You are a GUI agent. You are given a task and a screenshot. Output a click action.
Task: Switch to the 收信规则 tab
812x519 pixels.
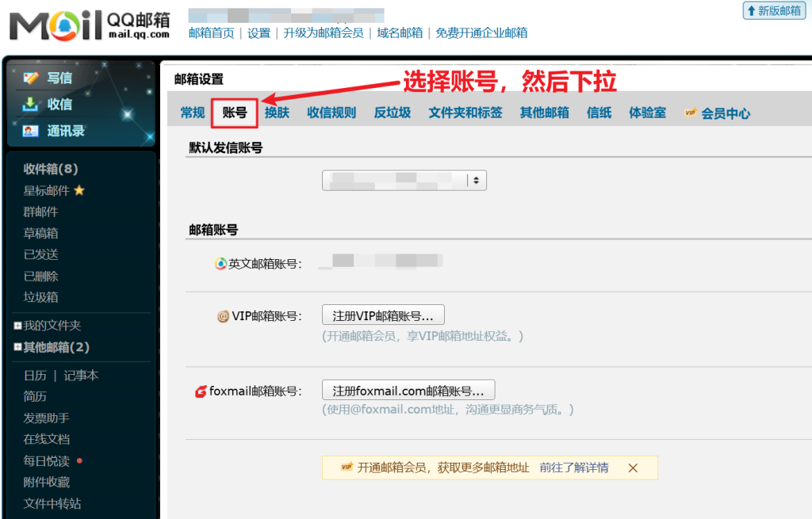[x=331, y=113]
